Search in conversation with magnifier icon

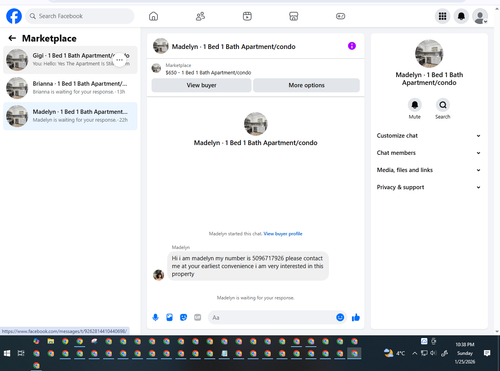coord(443,105)
